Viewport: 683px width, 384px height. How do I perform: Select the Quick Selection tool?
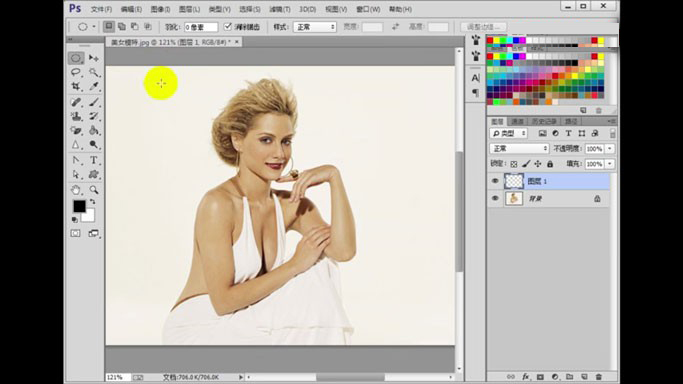tap(94, 72)
